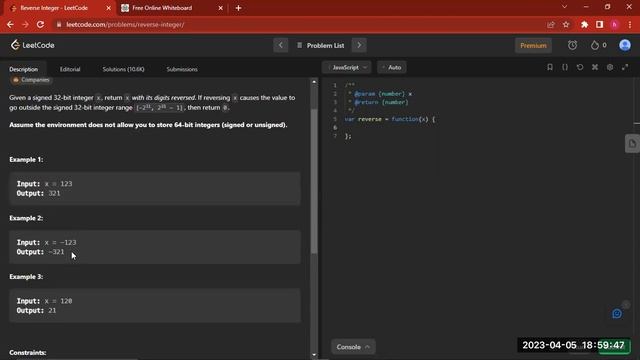This screenshot has width=640, height=360.
Task: Open the editor shortcuts icon
Action: click(x=595, y=67)
